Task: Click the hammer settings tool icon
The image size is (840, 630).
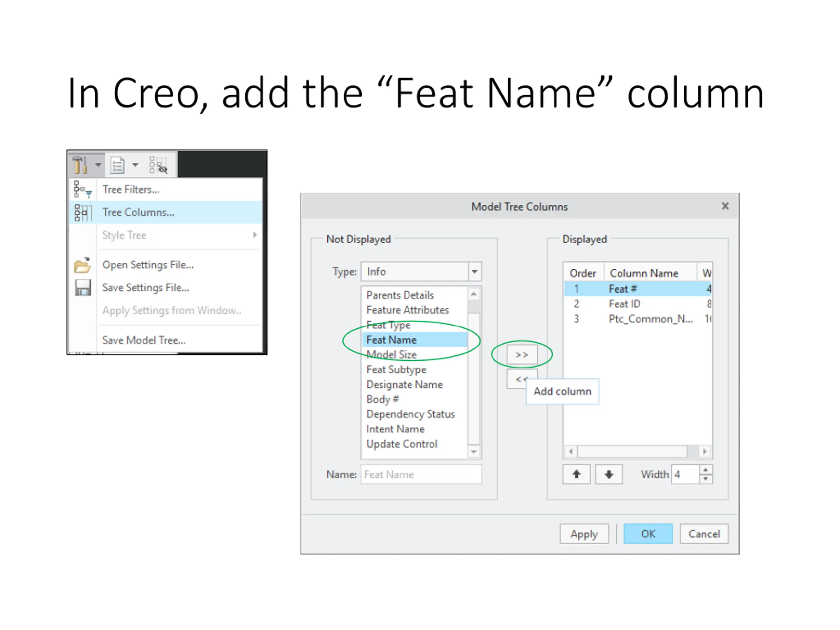Action: [x=80, y=165]
